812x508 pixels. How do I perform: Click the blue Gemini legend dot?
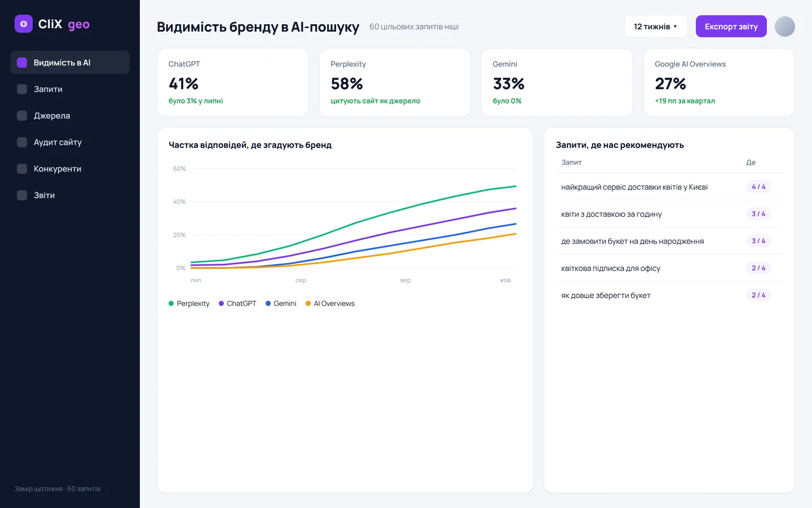(268, 304)
